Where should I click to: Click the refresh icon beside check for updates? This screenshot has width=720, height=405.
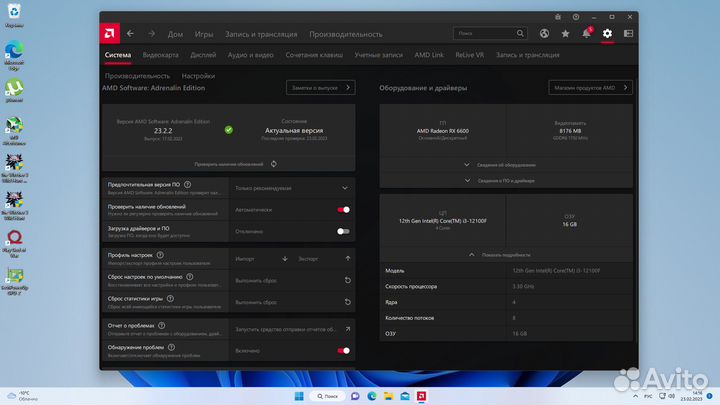(x=274, y=164)
